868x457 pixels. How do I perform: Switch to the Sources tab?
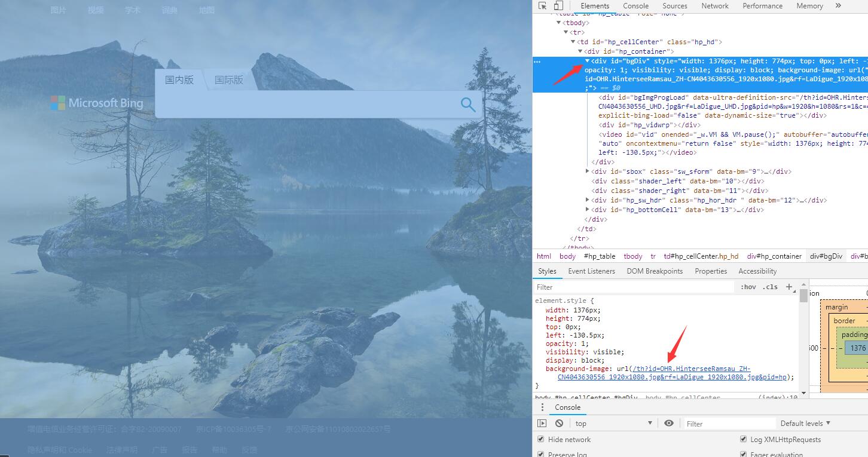click(674, 5)
